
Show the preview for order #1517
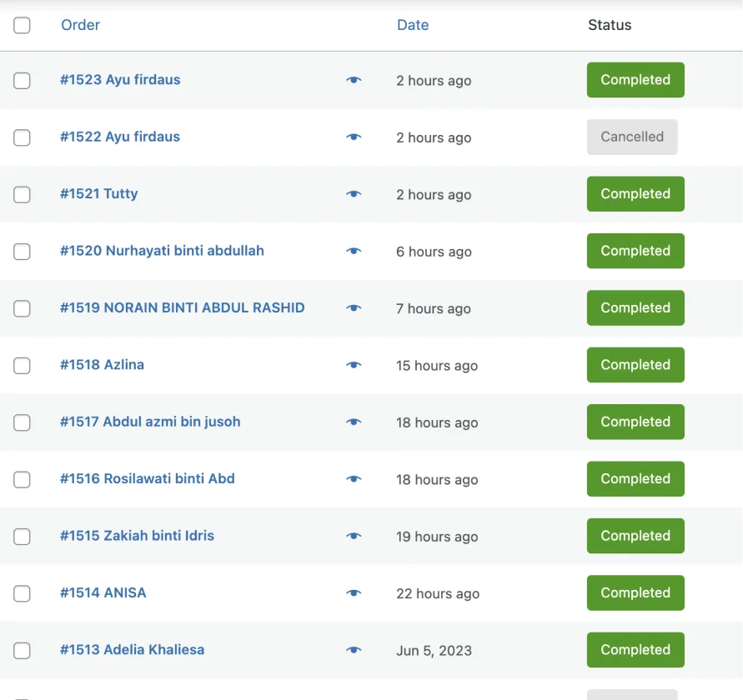pyautogui.click(x=354, y=422)
